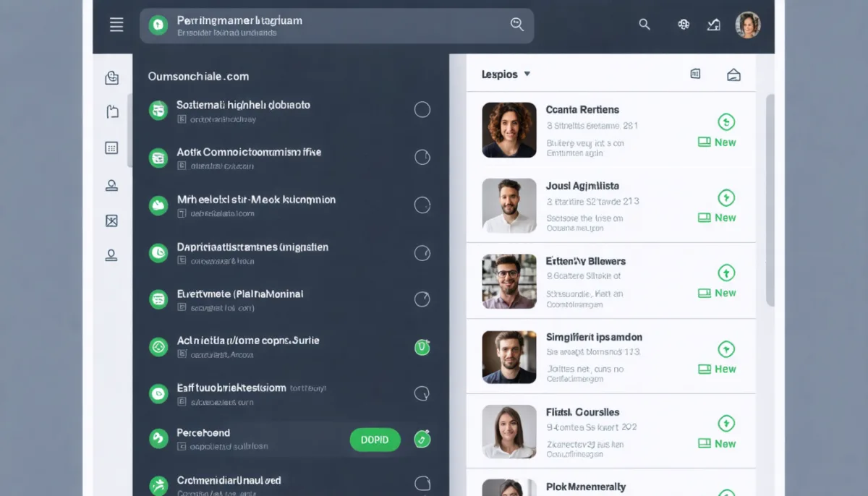Viewport: 868px width, 496px height.
Task: Click the clipboard icon next to Lespios
Action: click(695, 73)
